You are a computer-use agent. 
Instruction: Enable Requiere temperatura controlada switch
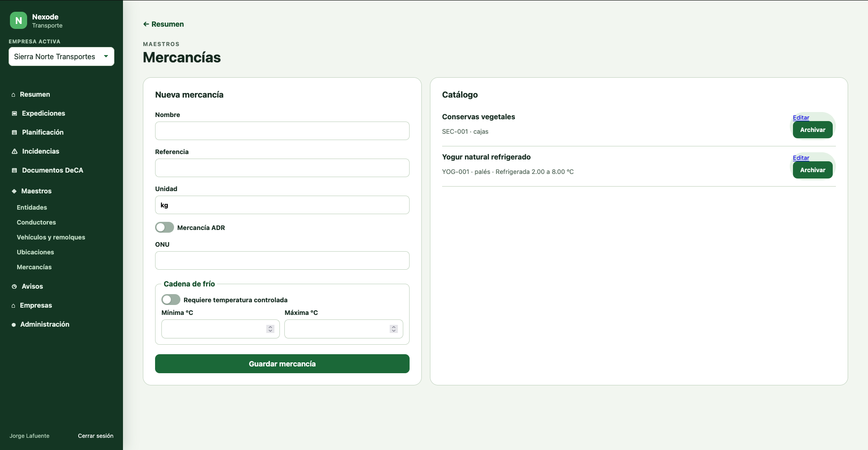pos(171,300)
